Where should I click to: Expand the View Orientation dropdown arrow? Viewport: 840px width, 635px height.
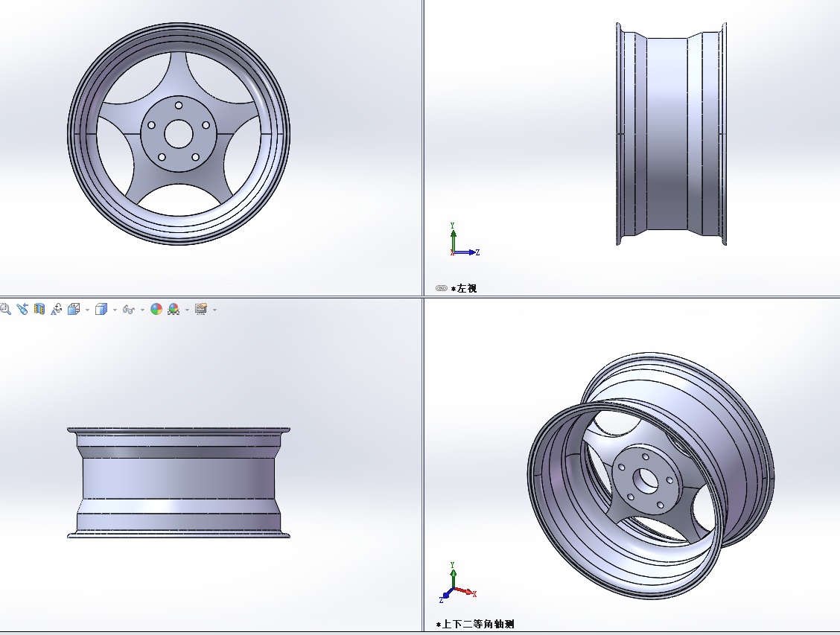click(x=87, y=310)
